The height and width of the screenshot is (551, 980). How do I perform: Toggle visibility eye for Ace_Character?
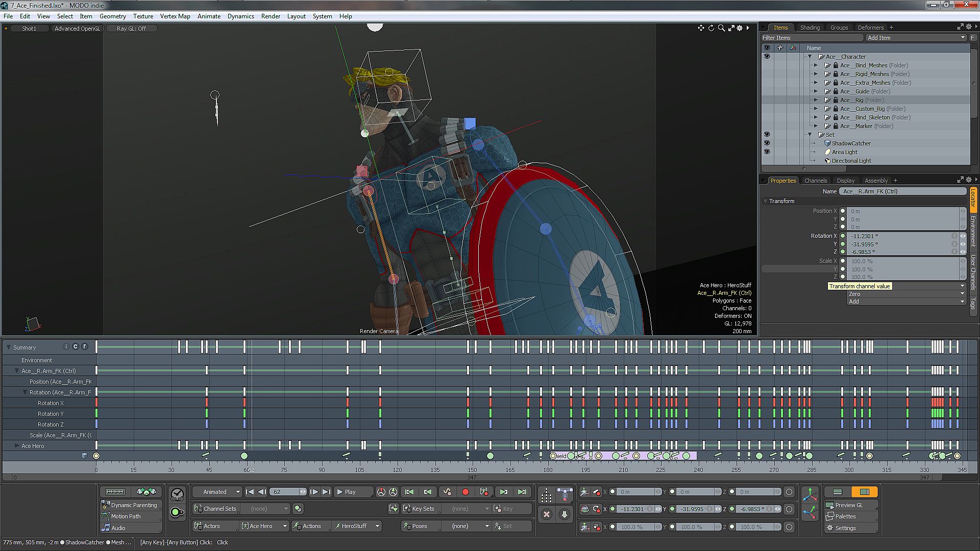click(x=767, y=57)
